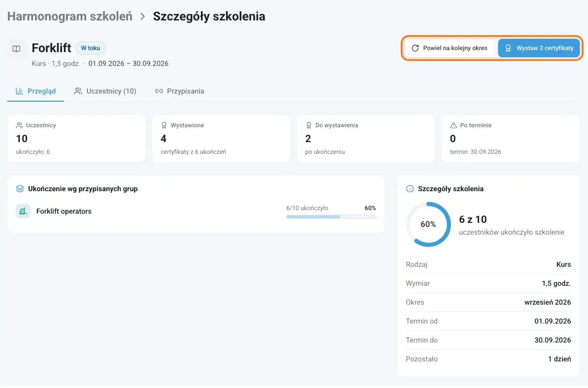Image resolution: width=588 pixels, height=388 pixels.
Task: Switch to Uczestnicy (10) tab
Action: pyautogui.click(x=105, y=91)
